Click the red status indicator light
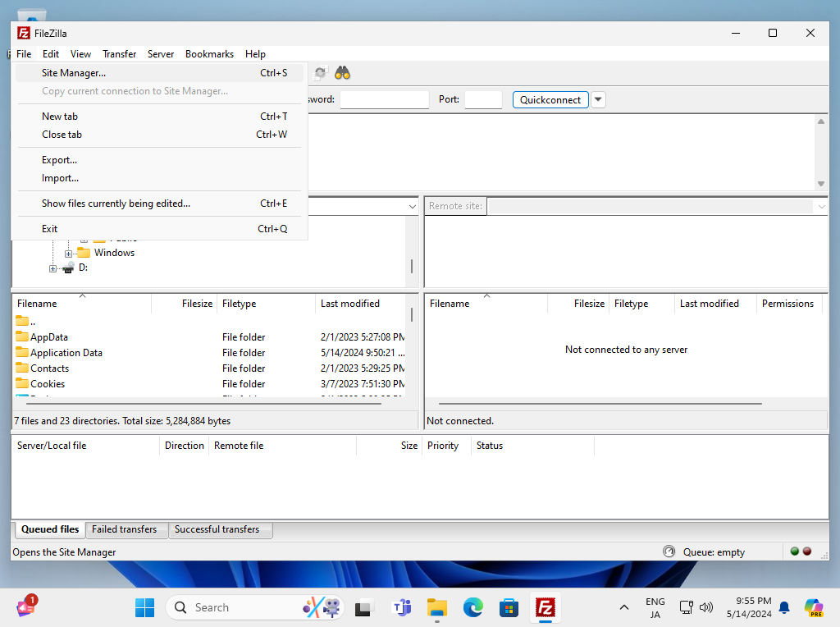Screen dimensions: 840x627 (807, 551)
